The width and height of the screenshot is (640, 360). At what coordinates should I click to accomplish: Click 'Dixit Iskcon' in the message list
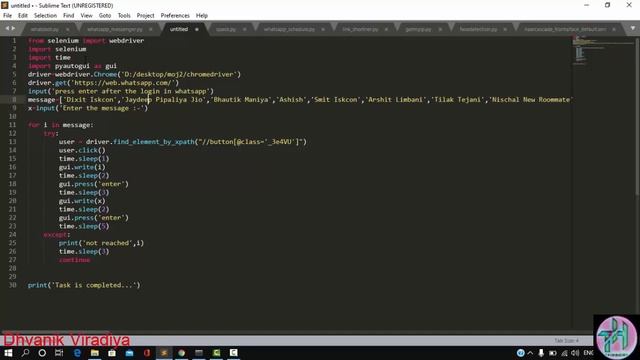coord(90,100)
